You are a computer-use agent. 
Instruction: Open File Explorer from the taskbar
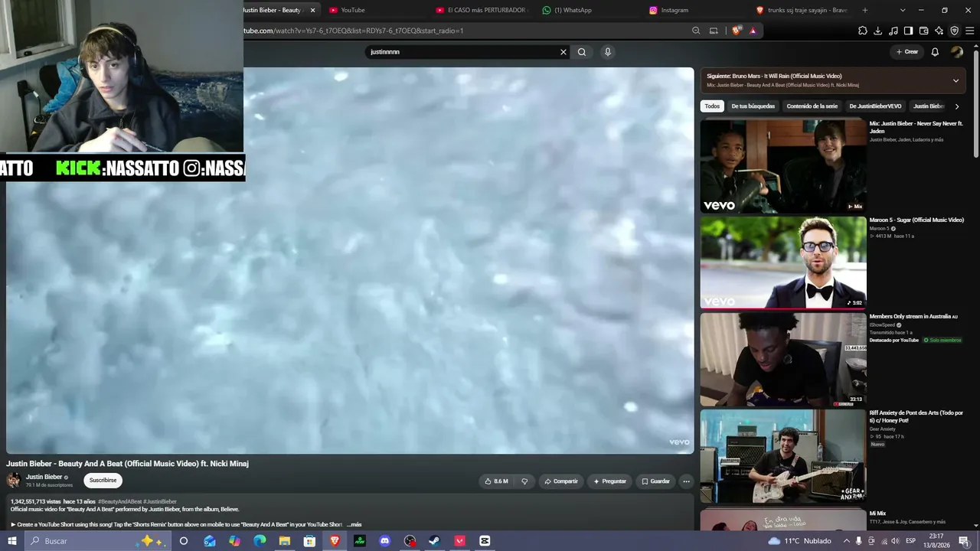(285, 541)
